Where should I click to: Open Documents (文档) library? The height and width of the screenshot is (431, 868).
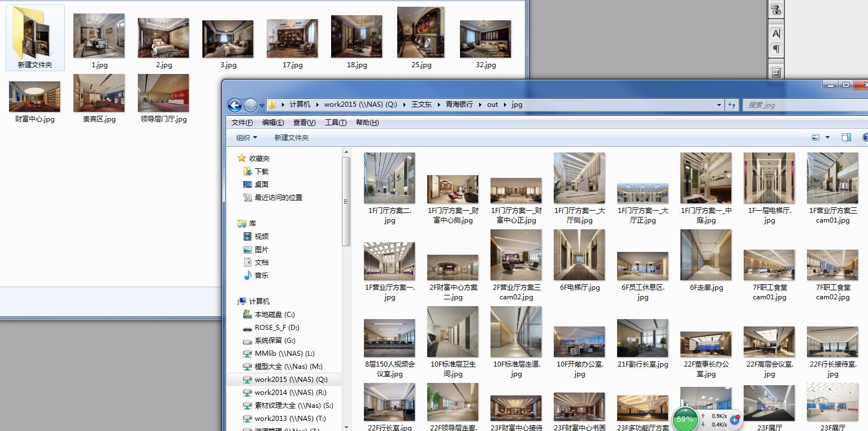[x=255, y=262]
